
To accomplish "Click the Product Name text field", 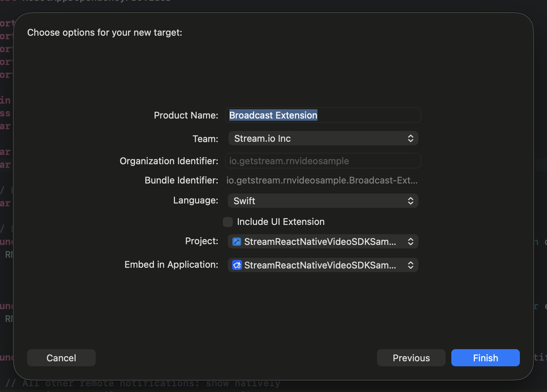I will (x=323, y=115).
